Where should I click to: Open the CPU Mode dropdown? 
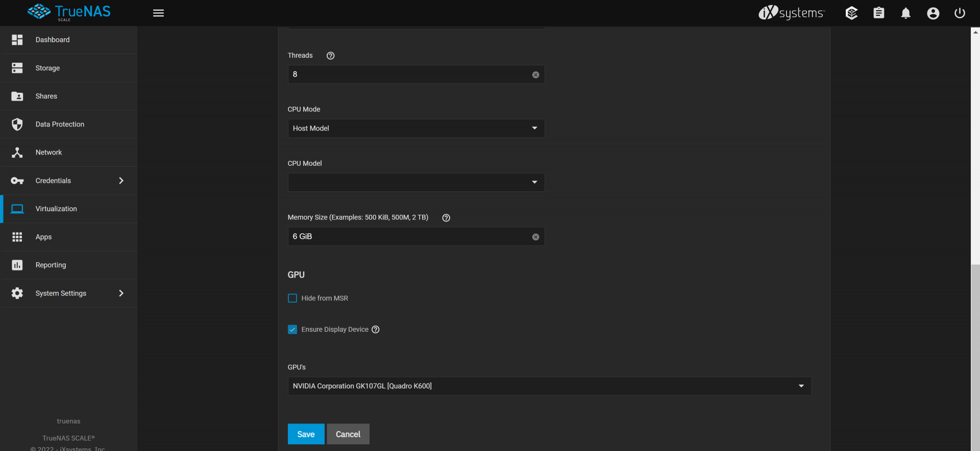click(x=416, y=129)
